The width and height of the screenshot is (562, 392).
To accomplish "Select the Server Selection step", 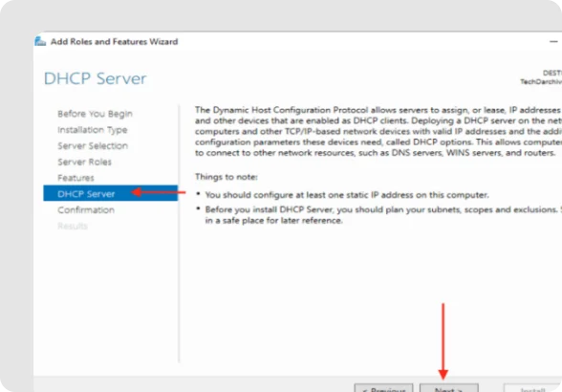I will point(93,145).
